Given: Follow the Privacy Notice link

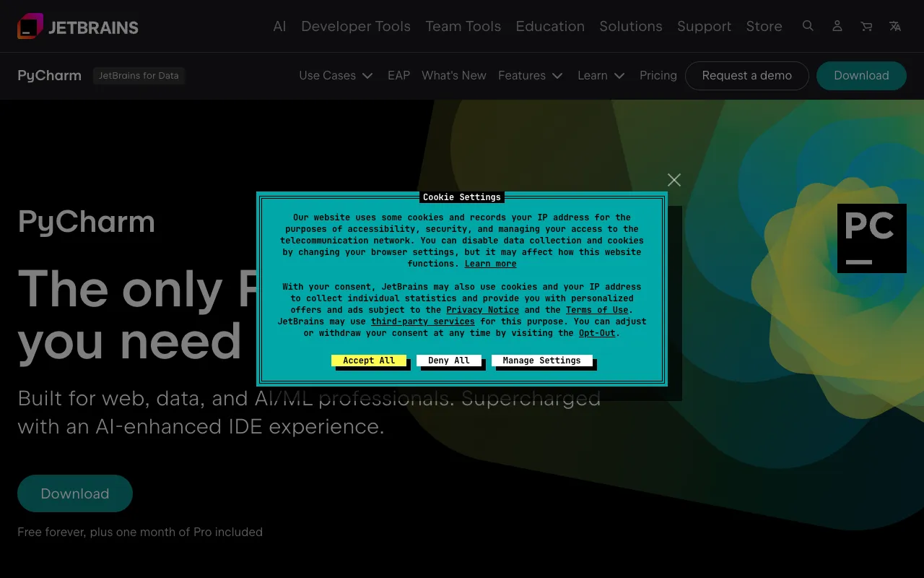Looking at the screenshot, I should [x=482, y=310].
